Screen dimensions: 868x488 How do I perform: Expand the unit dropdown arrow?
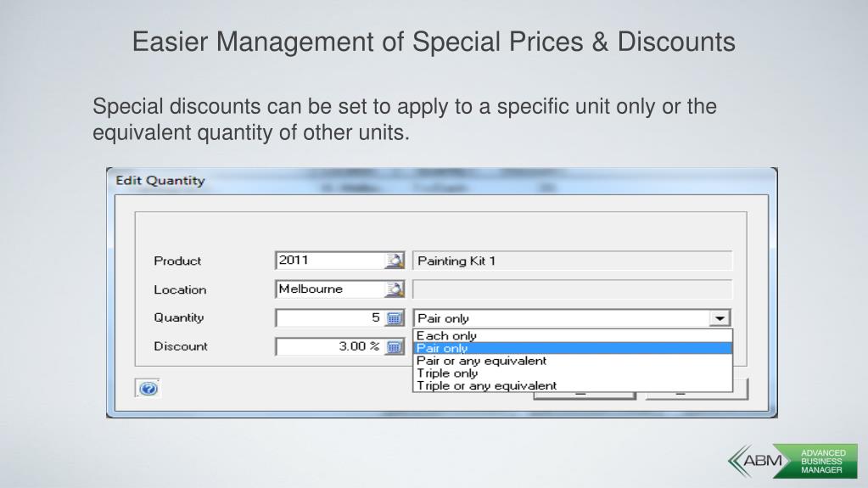pos(720,318)
